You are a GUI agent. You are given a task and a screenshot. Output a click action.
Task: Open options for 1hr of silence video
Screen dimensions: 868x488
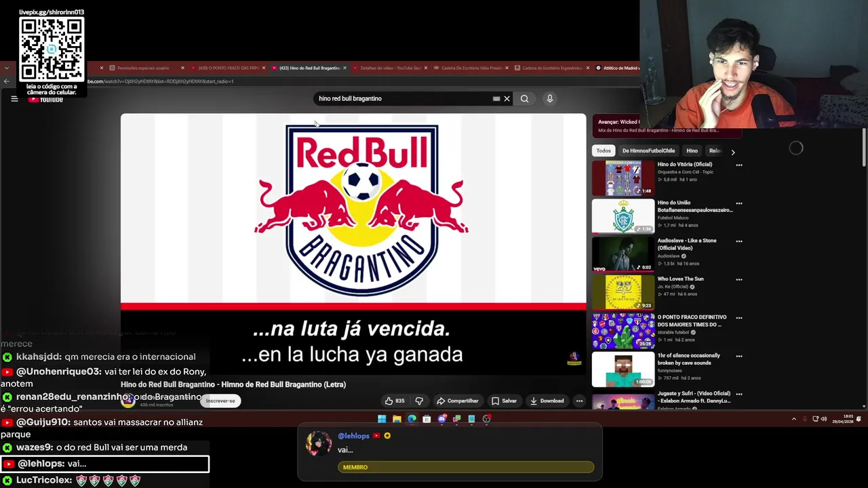coord(739,356)
